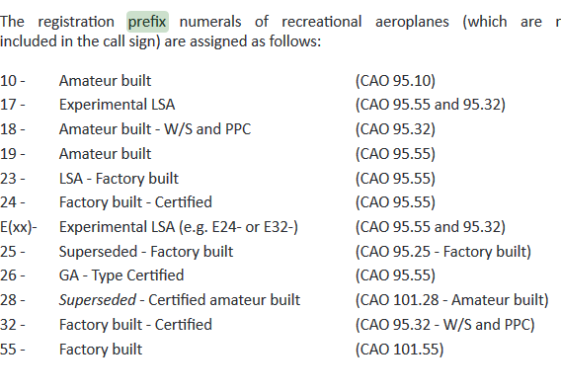This screenshot has height=392, width=561.
Task: Select the Experimental LSA entry for 17
Action: pos(117,105)
